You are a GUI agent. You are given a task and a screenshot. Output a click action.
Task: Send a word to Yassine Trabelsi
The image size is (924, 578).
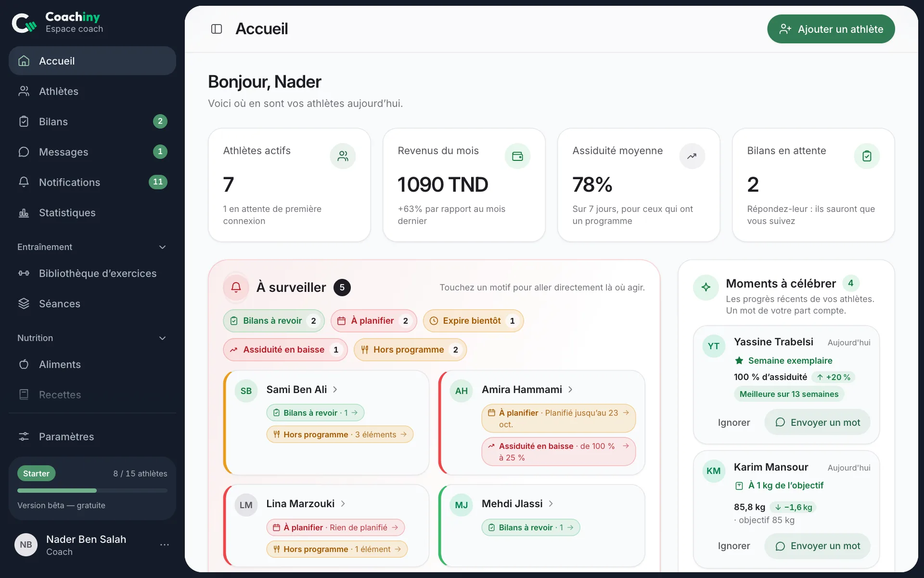(x=817, y=422)
